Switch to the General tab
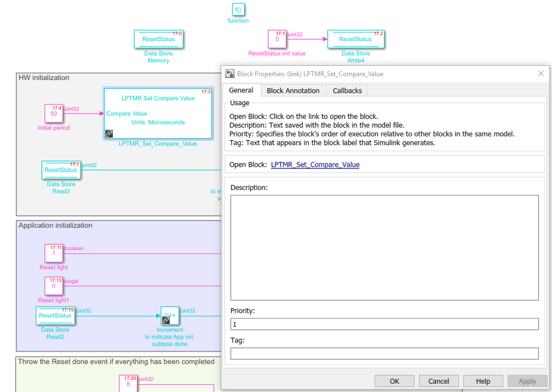 241,90
